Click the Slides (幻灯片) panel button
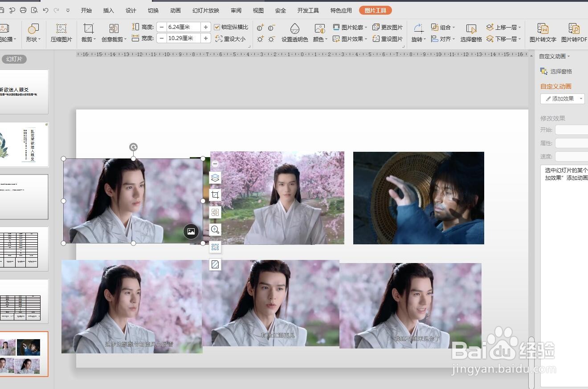The width and height of the screenshot is (588, 389). click(14, 59)
